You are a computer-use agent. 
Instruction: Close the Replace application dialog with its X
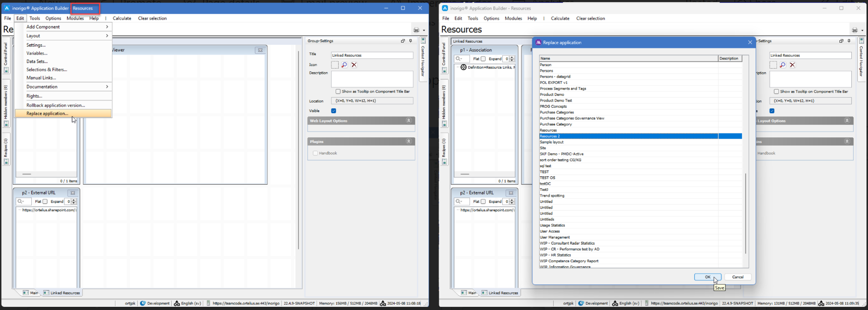pyautogui.click(x=750, y=43)
